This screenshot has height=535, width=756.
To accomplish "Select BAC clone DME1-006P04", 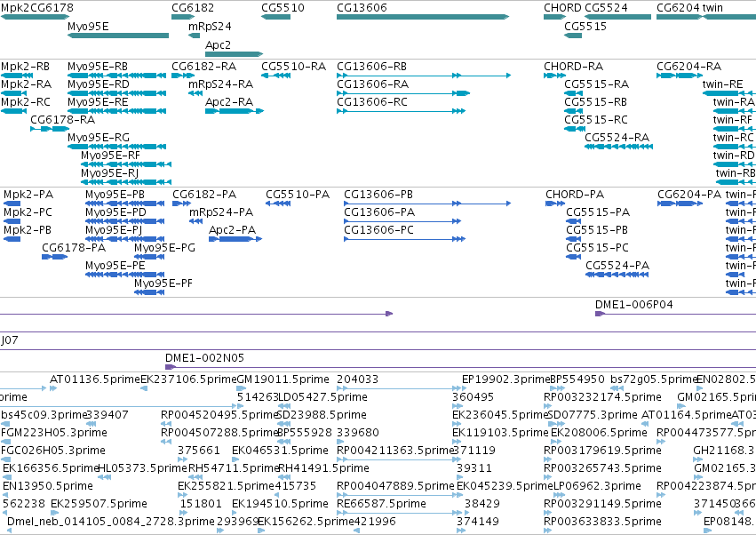I will point(675,314).
